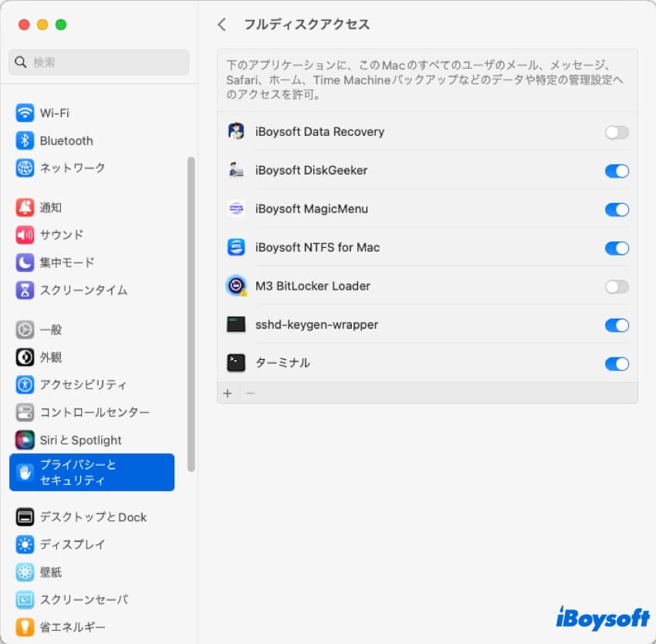Select the ターミナル name text
This screenshot has height=644, width=656.
click(282, 363)
